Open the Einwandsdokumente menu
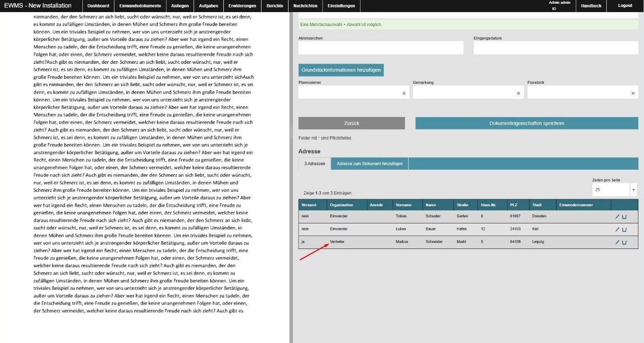The image size is (644, 343). (x=140, y=6)
